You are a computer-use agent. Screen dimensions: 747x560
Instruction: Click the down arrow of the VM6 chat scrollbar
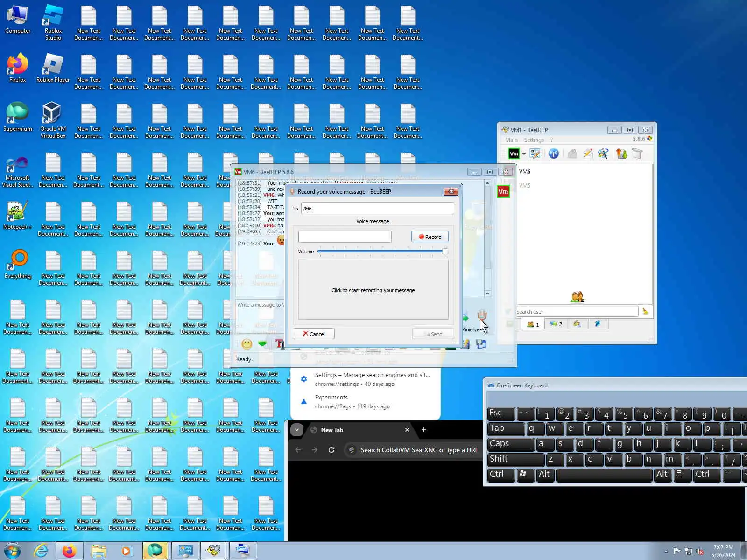pos(487,294)
